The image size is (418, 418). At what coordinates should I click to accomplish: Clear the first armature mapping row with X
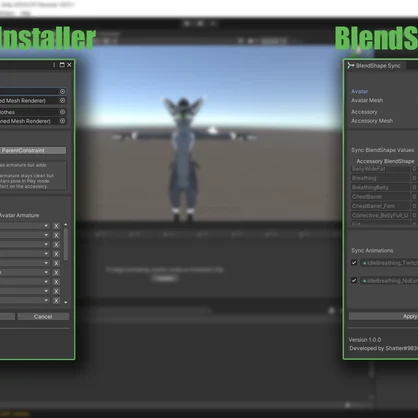click(x=56, y=226)
